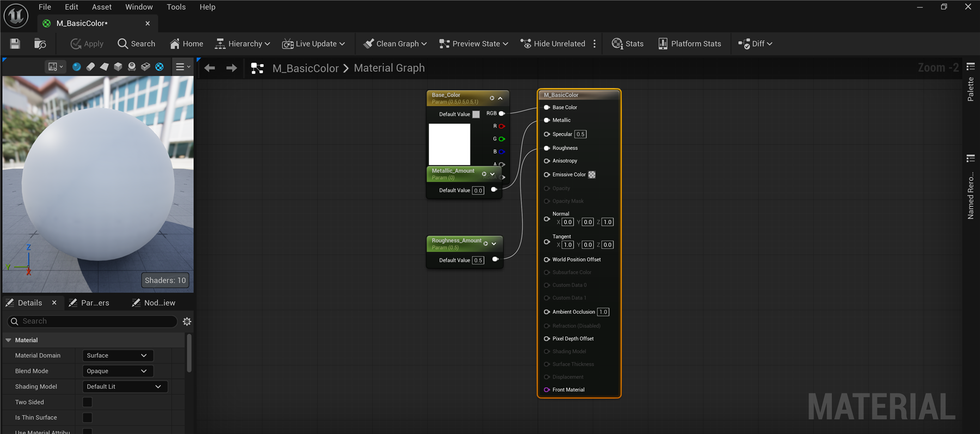
Task: Open the Preview State dropdown
Action: 474,44
